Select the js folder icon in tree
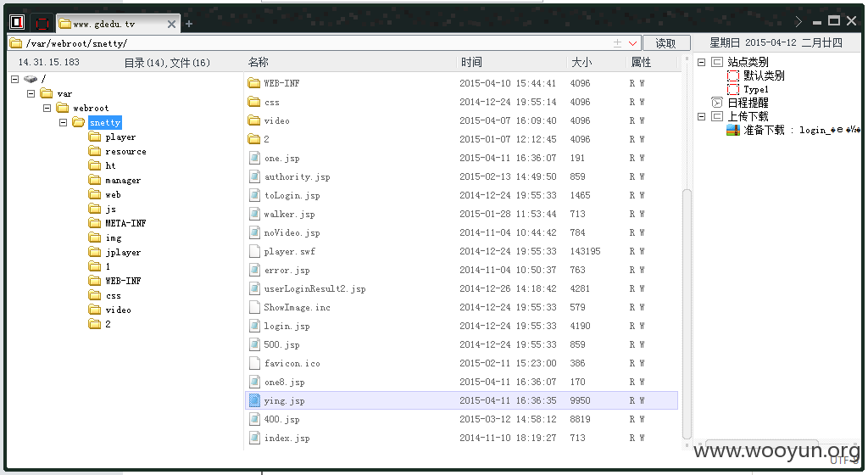Screen dimensions: 868x475 click(x=95, y=208)
